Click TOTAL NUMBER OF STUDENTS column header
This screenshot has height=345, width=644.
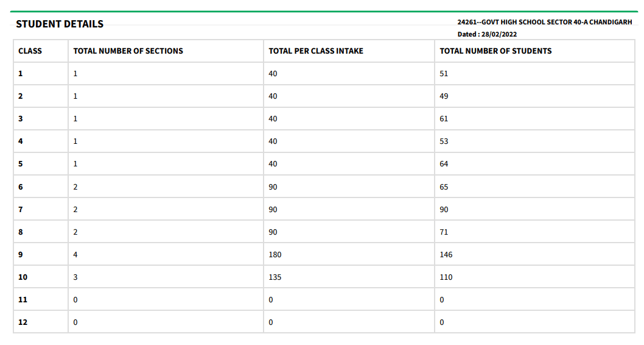[x=495, y=51]
